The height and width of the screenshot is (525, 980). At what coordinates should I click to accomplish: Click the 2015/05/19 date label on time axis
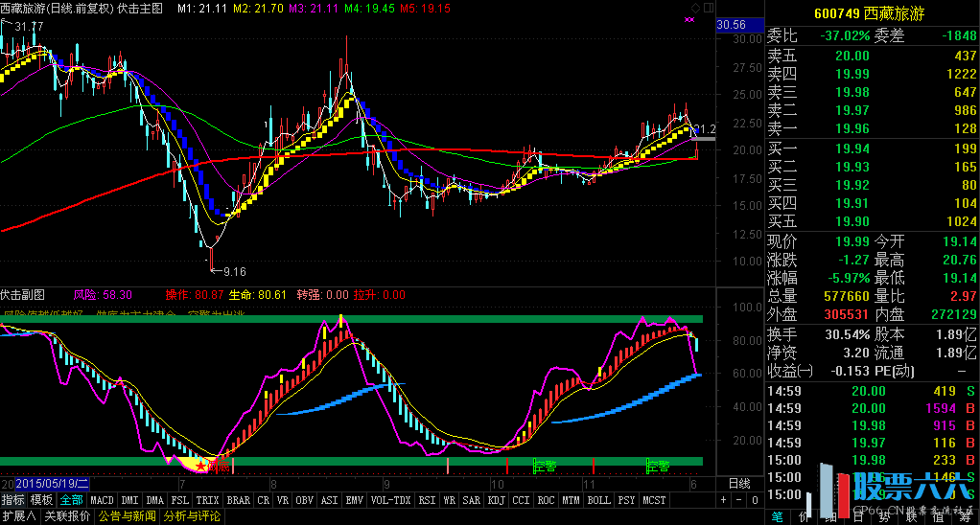53,484
